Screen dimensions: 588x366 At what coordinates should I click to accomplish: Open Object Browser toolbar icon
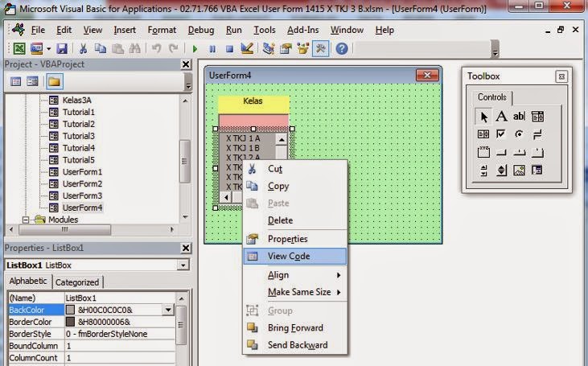[303, 49]
